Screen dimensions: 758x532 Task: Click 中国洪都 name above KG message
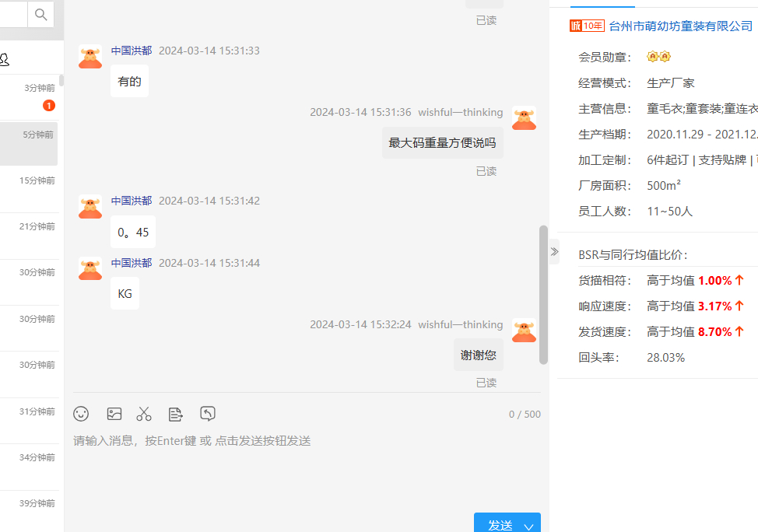click(132, 263)
